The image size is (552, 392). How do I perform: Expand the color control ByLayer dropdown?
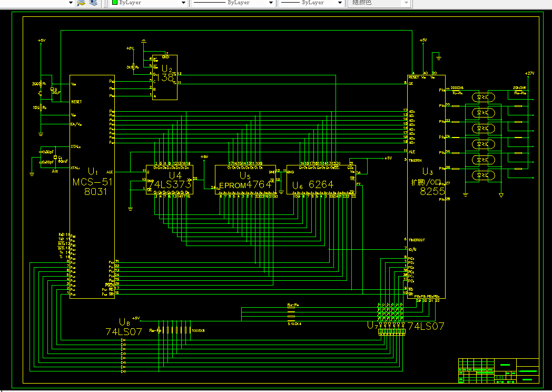[183, 3]
